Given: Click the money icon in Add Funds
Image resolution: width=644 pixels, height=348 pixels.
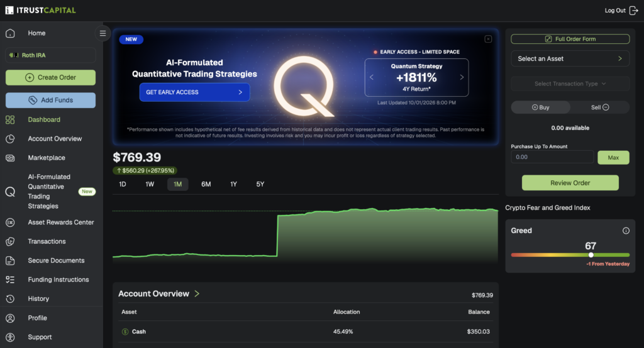Looking at the screenshot, I should tap(33, 100).
